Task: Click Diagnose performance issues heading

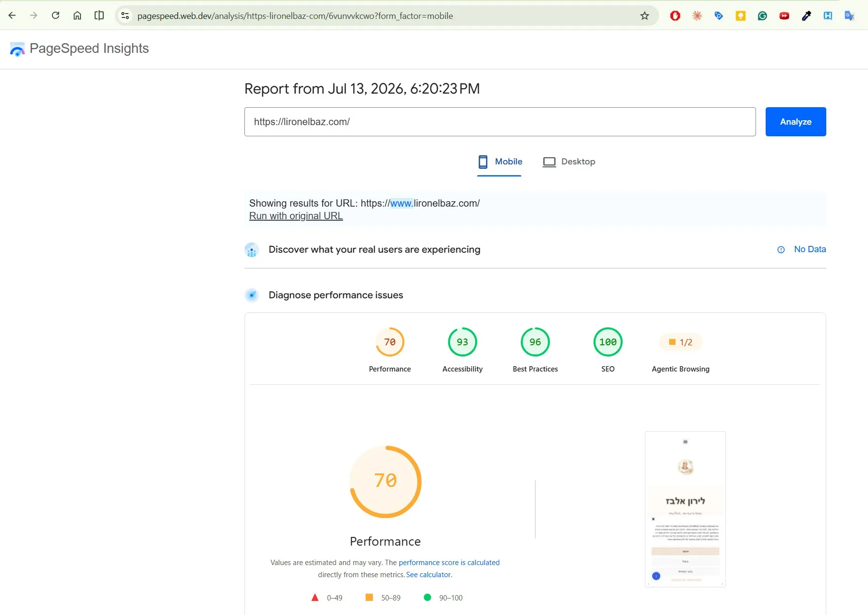Action: 336,295
